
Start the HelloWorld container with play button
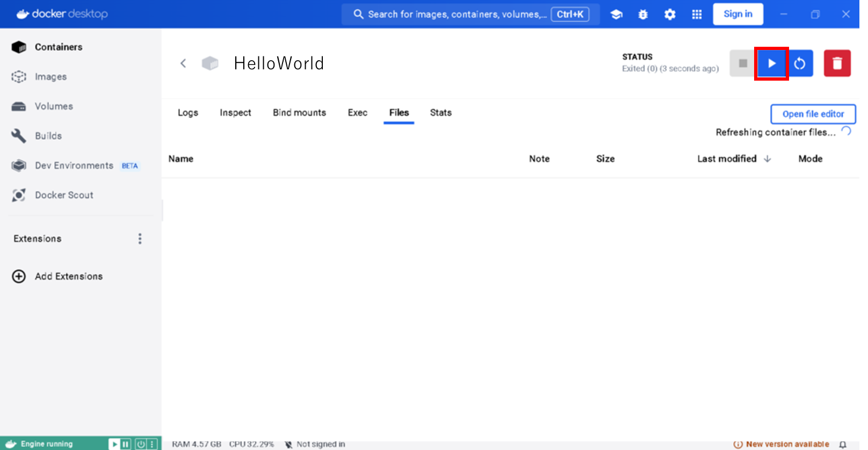[x=771, y=63]
